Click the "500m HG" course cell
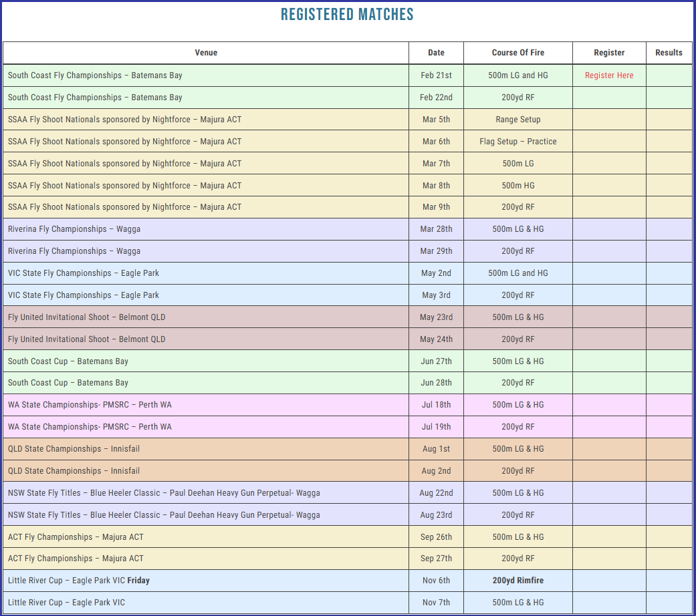 (517, 186)
